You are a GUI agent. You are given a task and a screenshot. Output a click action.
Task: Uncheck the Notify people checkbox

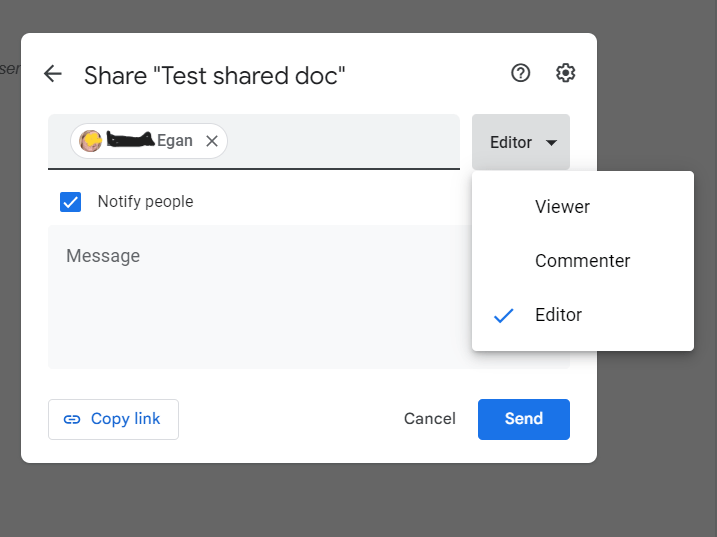[71, 202]
